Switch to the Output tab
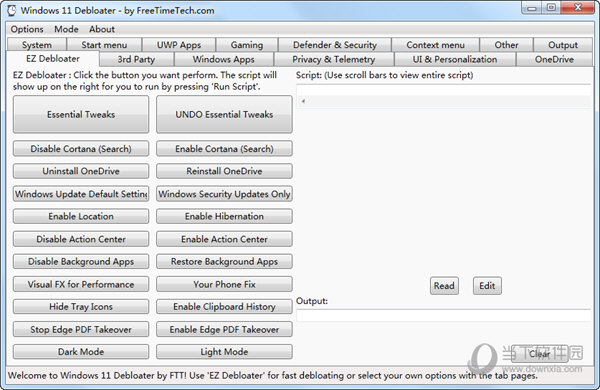Viewport: 600px width, 390px height. 563,45
